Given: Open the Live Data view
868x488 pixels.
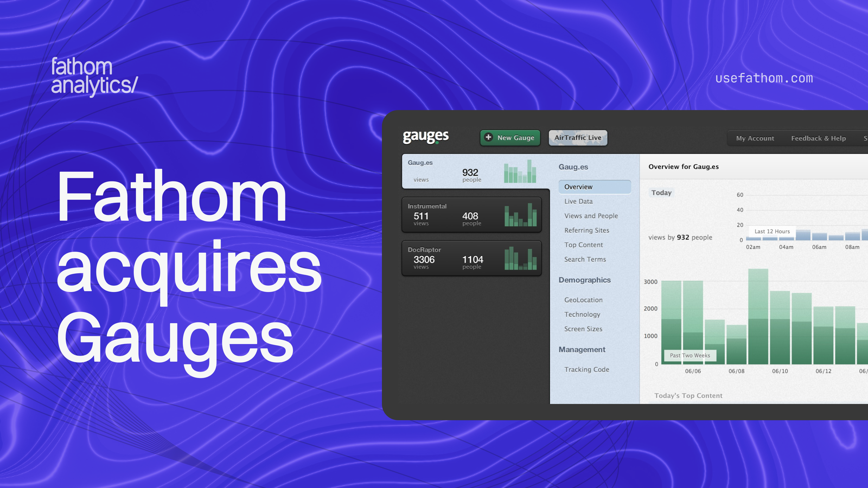Looking at the screenshot, I should 578,201.
